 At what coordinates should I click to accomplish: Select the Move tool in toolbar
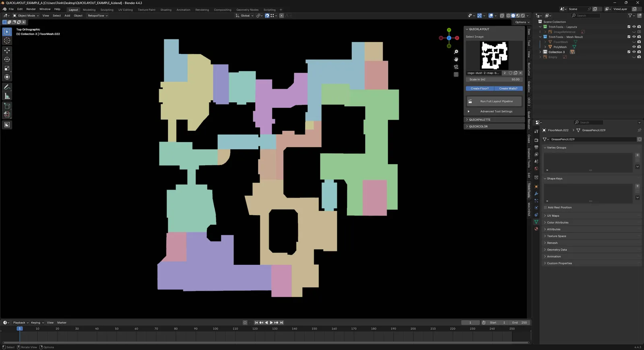click(x=7, y=50)
